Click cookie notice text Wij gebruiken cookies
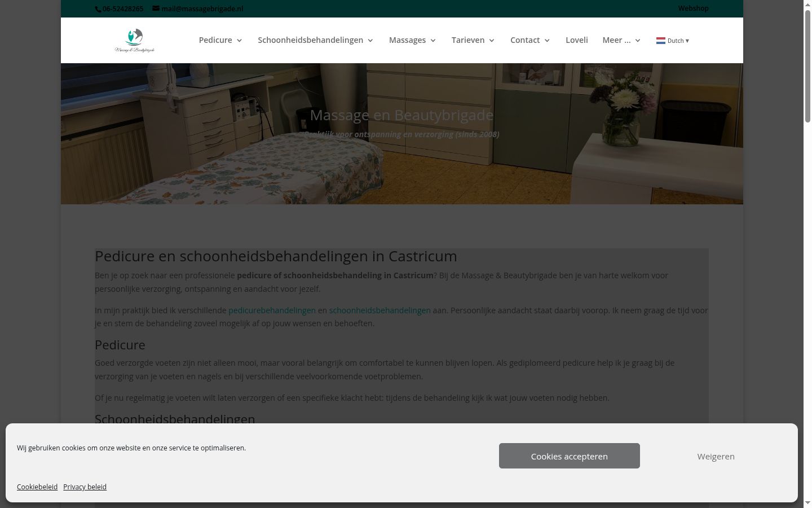This screenshot has height=508, width=812. pos(131,448)
